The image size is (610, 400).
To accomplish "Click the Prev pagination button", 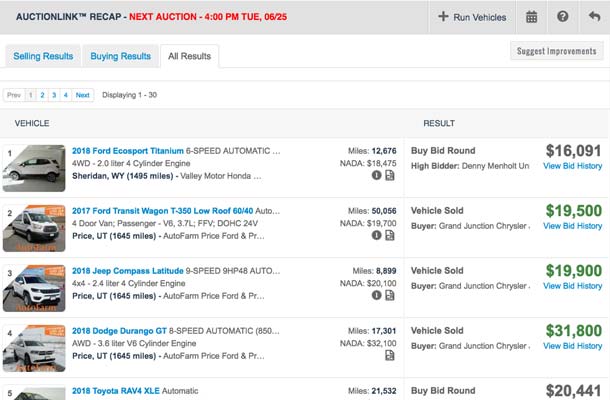I will coord(14,95).
